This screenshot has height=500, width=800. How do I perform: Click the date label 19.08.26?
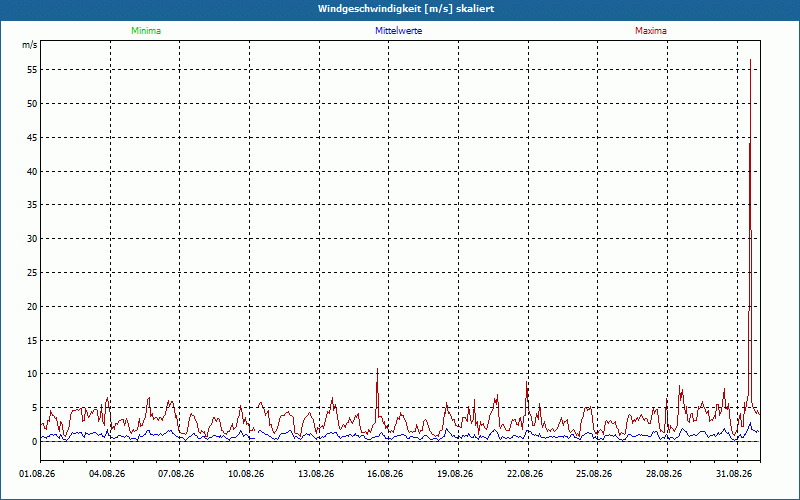[455, 474]
